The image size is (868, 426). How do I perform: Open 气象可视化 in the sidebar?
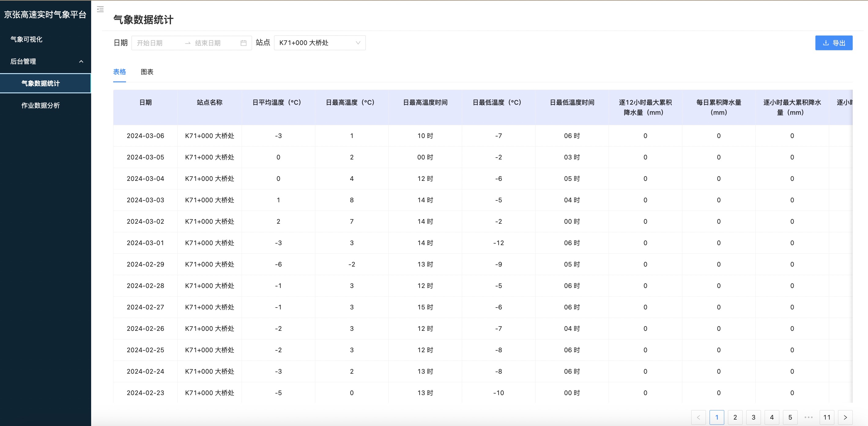click(26, 39)
